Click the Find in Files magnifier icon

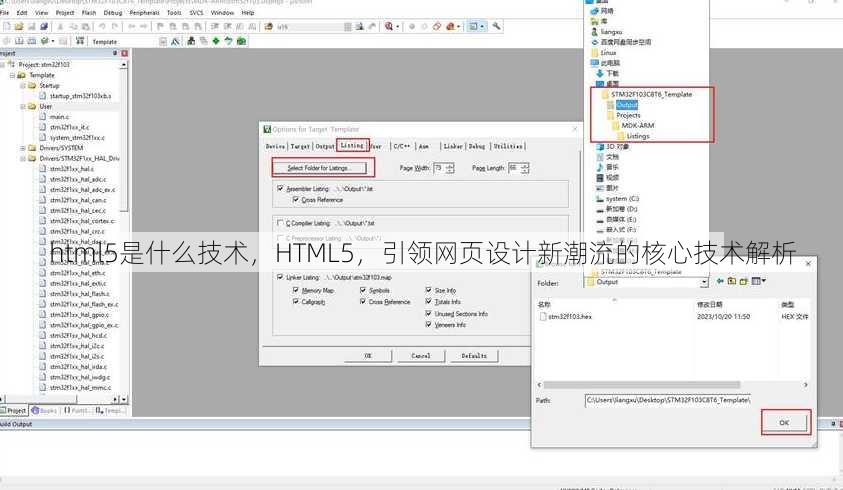(389, 26)
